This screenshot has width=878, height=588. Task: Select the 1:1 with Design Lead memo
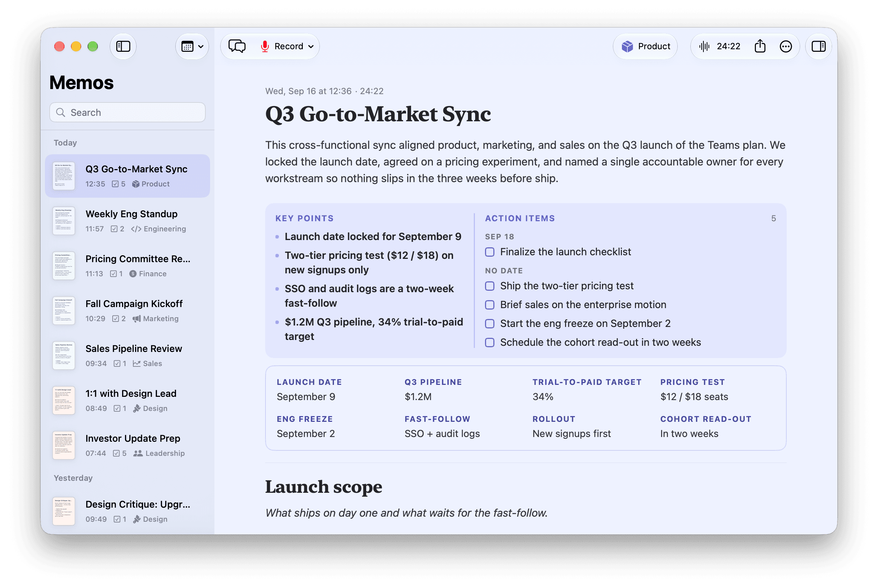click(127, 401)
